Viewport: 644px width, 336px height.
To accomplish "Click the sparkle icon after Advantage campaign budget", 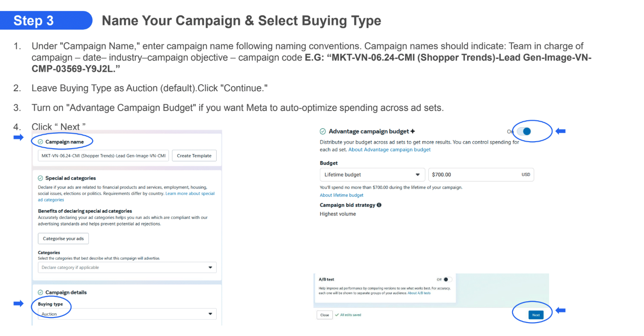I will coord(413,131).
